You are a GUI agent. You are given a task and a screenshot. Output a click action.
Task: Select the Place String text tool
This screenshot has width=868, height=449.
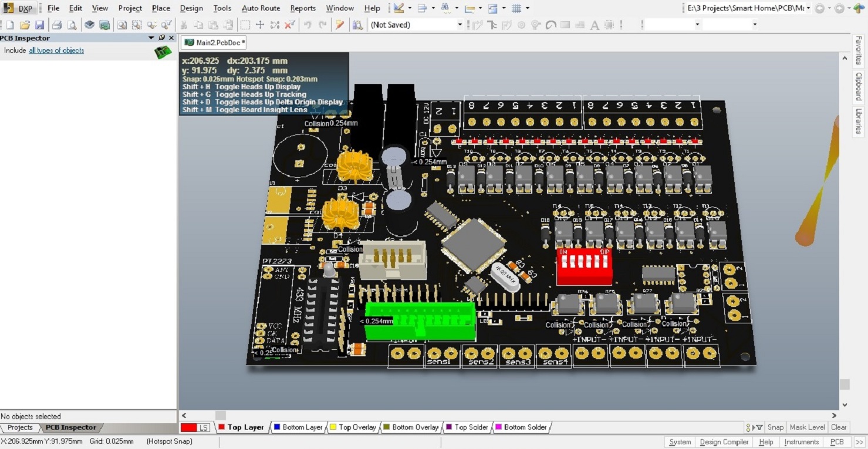[595, 25]
